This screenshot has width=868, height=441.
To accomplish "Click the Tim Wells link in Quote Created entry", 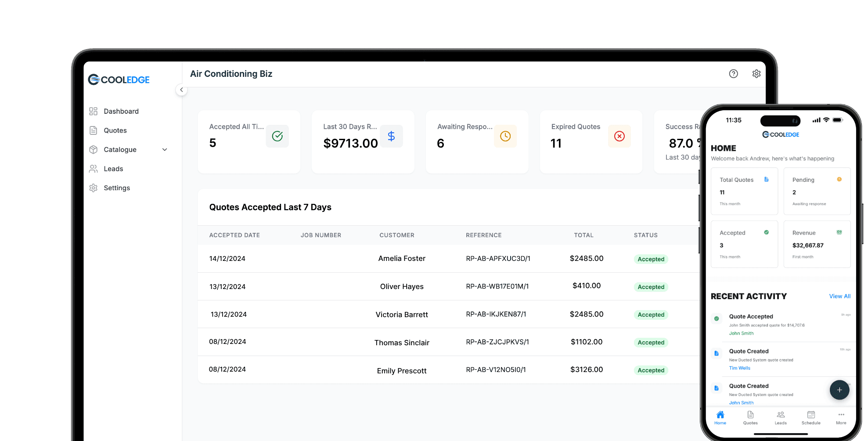I will (739, 368).
